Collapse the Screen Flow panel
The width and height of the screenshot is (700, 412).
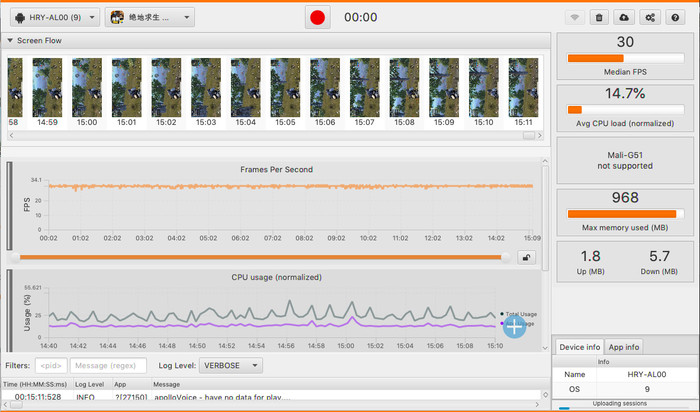(10, 40)
